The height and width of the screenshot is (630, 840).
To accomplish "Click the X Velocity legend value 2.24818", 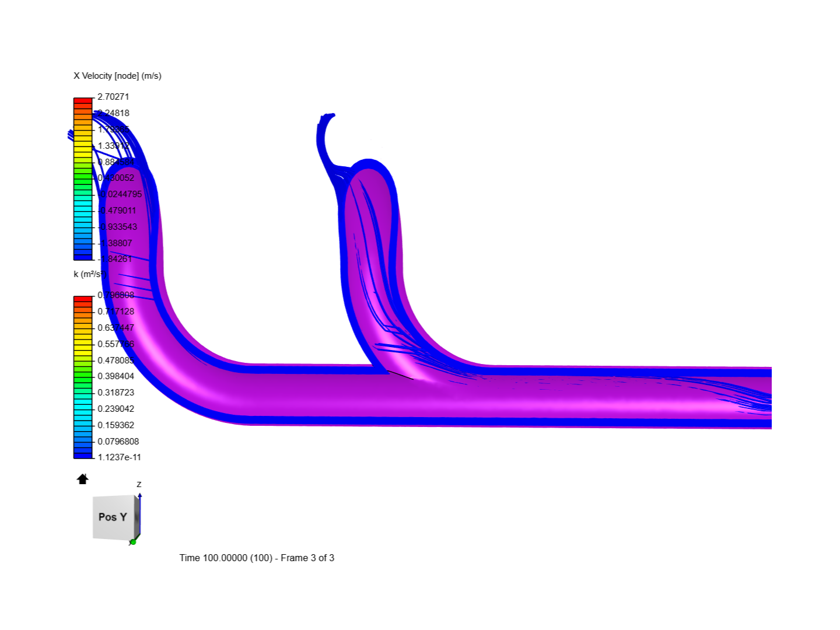I will [113, 113].
